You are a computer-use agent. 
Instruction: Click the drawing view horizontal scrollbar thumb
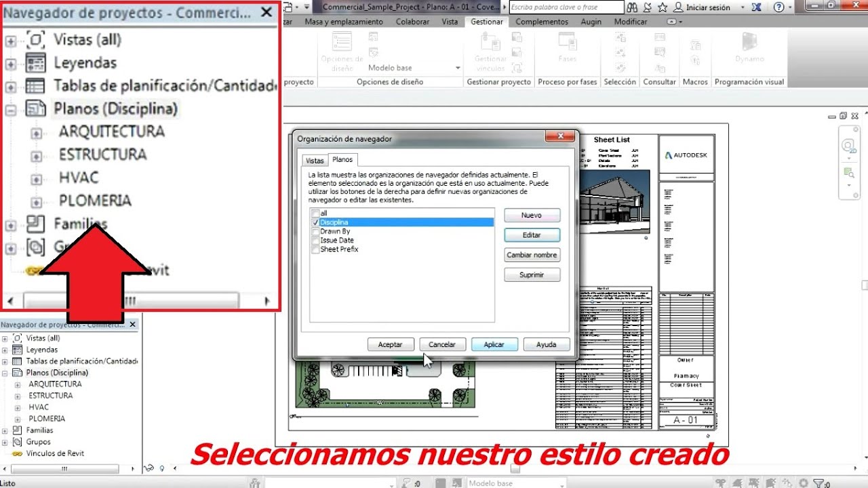[x=515, y=468]
